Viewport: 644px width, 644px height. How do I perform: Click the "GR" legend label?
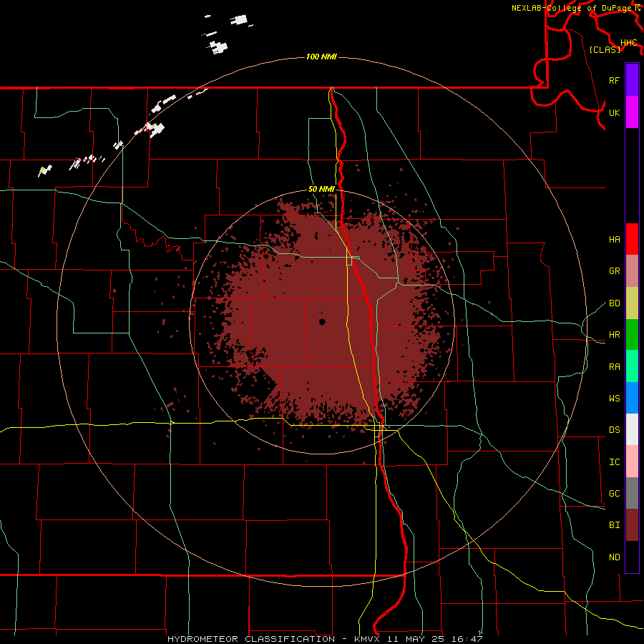click(x=614, y=270)
